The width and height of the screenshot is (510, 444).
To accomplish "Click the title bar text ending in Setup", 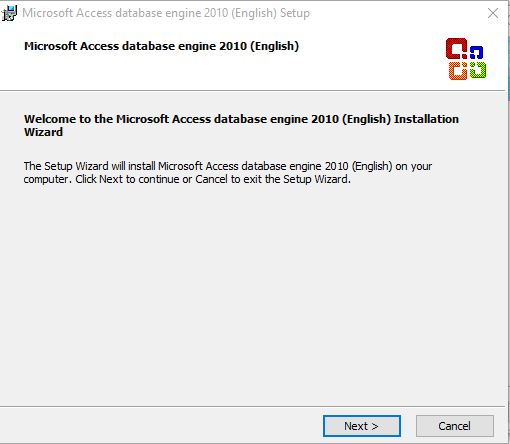I will (x=166, y=13).
